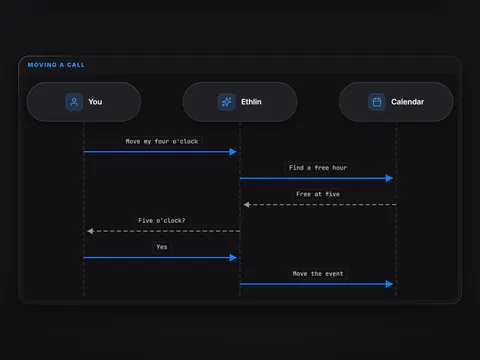Click the person icon next to You
480x360 pixels.
(x=74, y=102)
